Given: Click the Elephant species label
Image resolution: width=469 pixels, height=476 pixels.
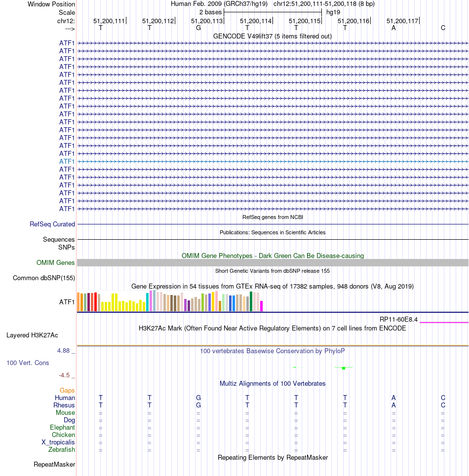Looking at the screenshot, I should 62,428.
